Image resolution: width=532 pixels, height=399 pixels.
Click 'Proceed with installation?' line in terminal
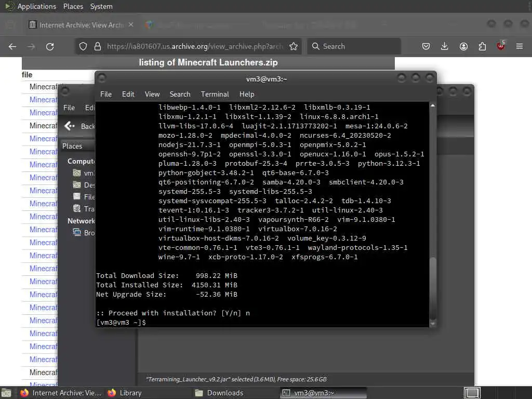[172, 313]
